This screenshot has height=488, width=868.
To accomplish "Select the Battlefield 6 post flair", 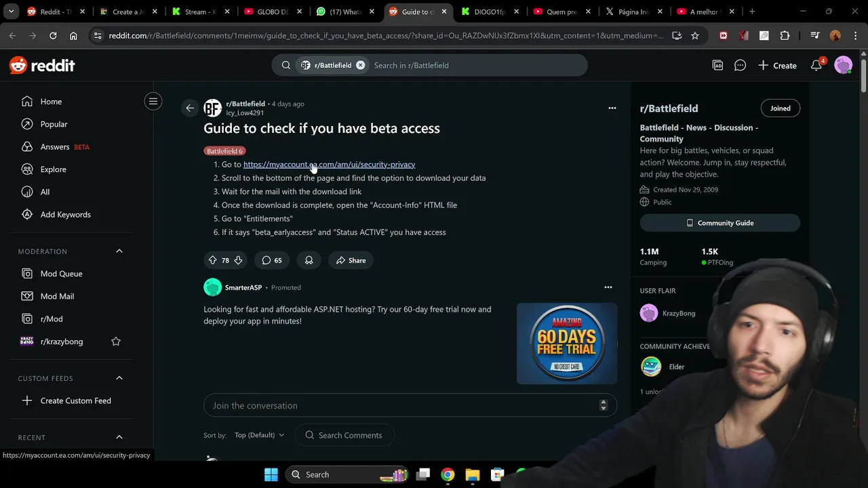I will coord(224,150).
